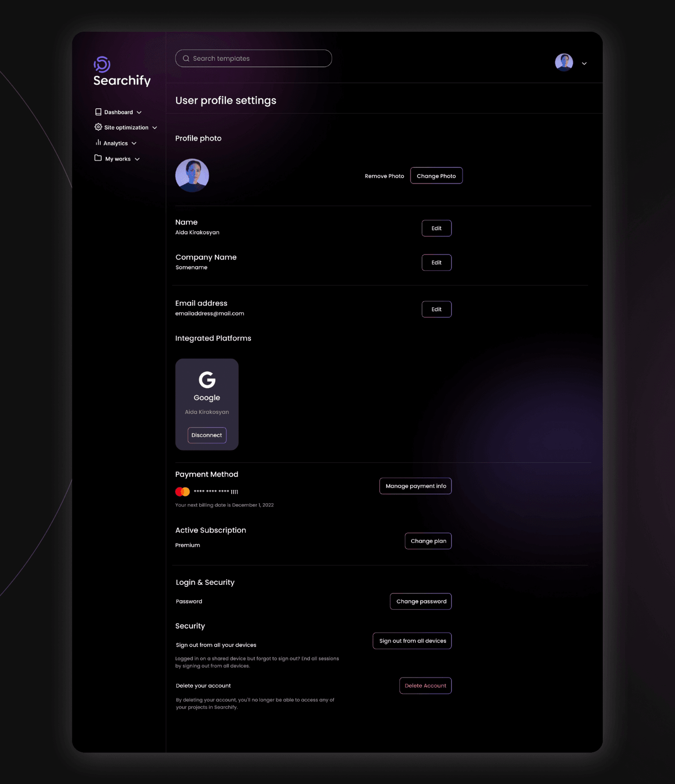The width and height of the screenshot is (675, 784).
Task: Click the Active Subscription heading
Action: (211, 530)
